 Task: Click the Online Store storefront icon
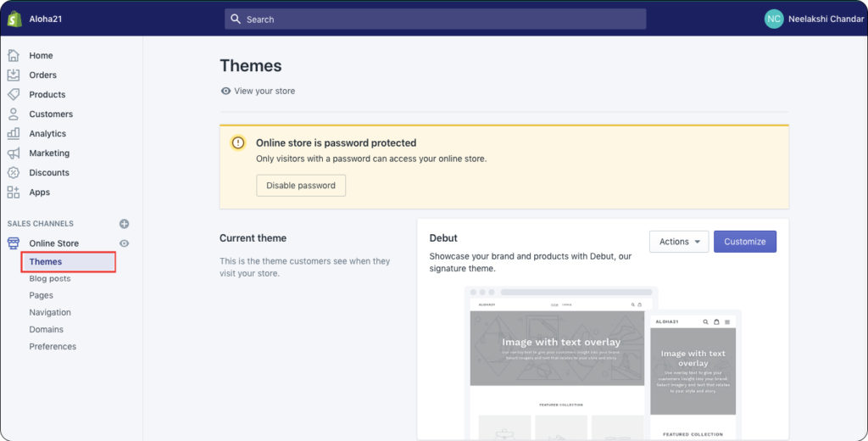tap(14, 243)
